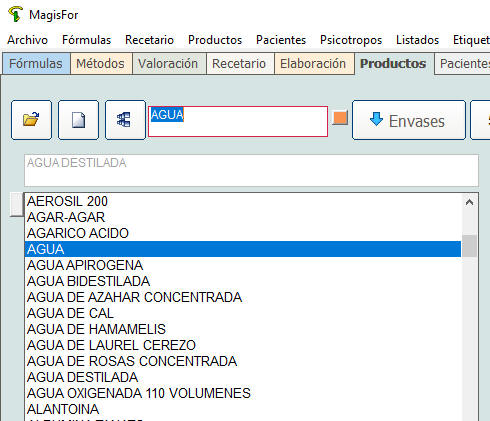Click the MagisFor application logo icon
The width and height of the screenshot is (490, 421).
tap(15, 14)
